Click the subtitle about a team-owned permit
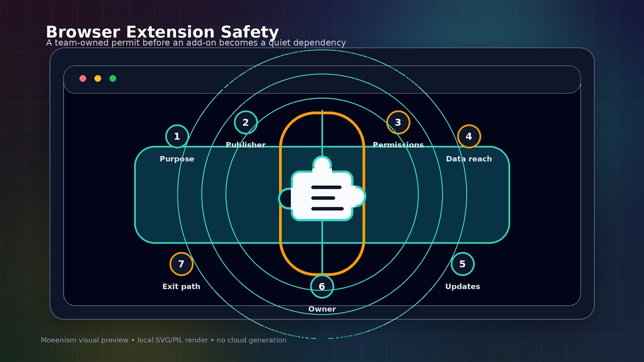 click(x=196, y=43)
